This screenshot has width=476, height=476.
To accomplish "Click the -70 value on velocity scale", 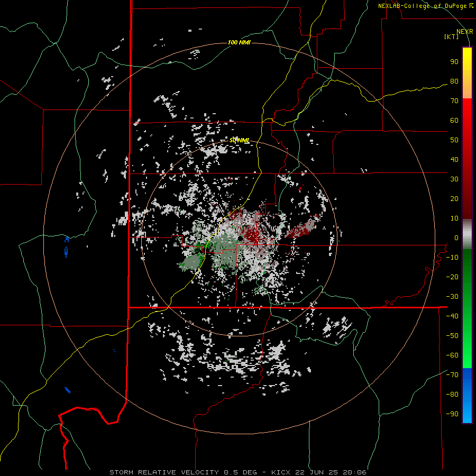I will coord(452,375).
